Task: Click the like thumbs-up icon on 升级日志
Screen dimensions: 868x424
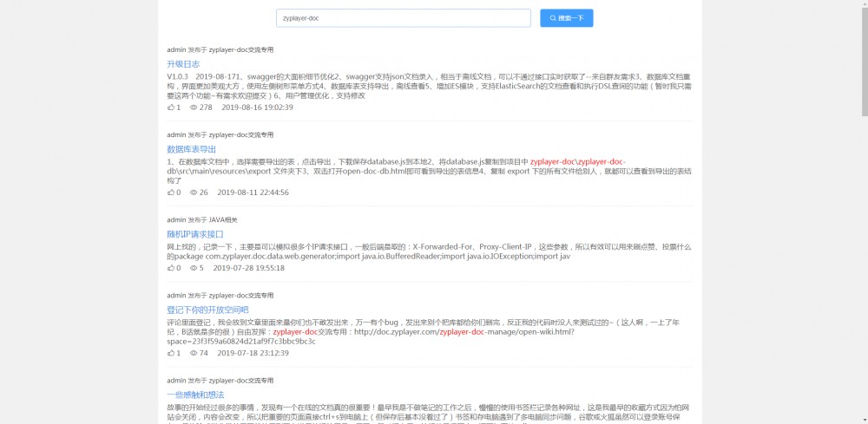Action: [170, 108]
